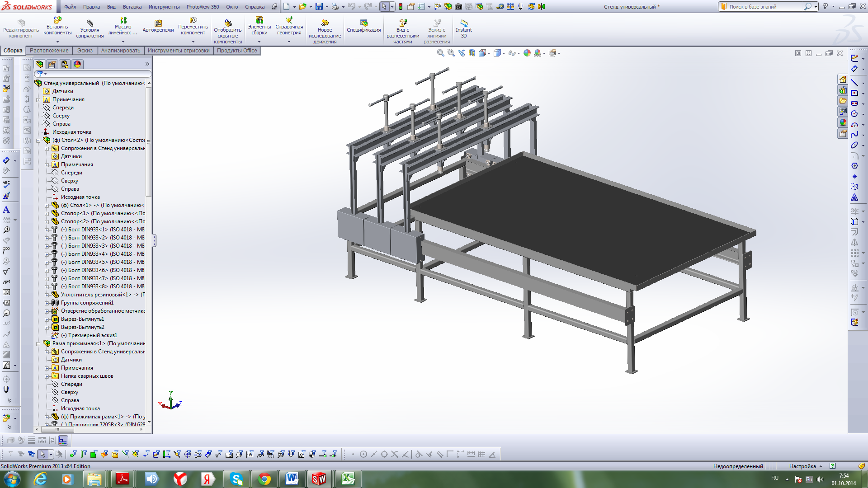Select Вырез-Вытянуть1 feature in tree
This screenshot has height=488, width=868.
(x=82, y=319)
